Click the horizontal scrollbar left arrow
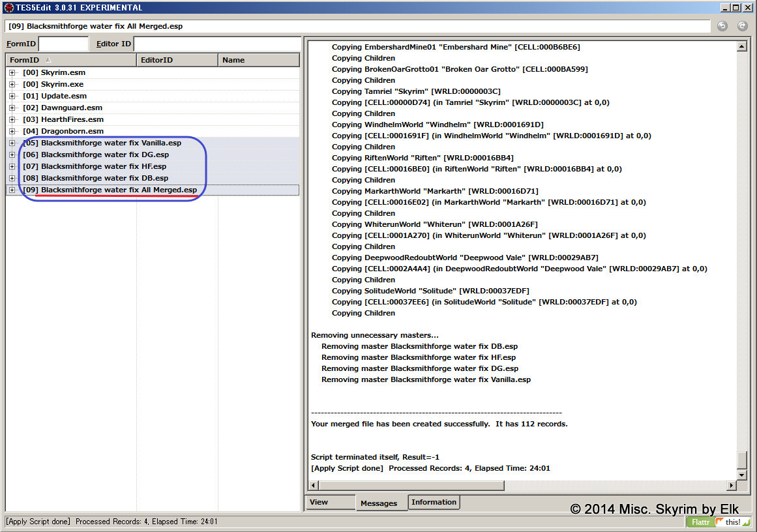757x532 pixels. [x=314, y=485]
